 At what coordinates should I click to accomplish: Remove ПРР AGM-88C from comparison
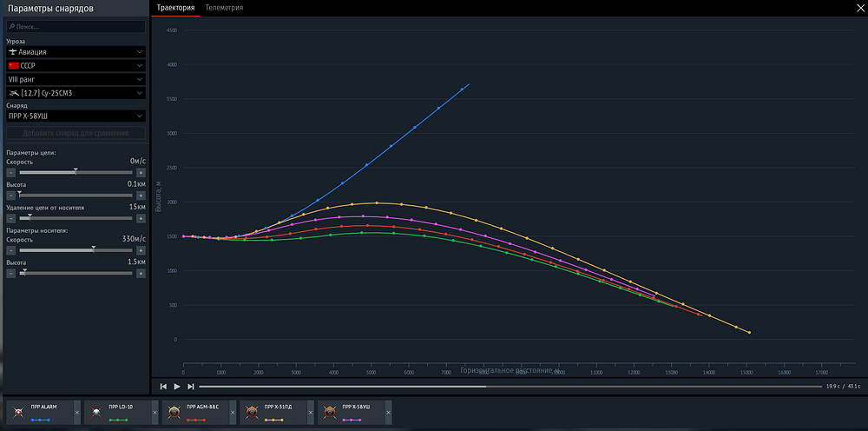pos(233,413)
